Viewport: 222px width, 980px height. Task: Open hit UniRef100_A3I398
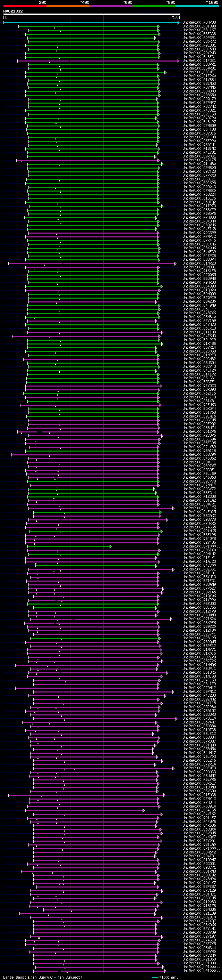click(x=199, y=26)
